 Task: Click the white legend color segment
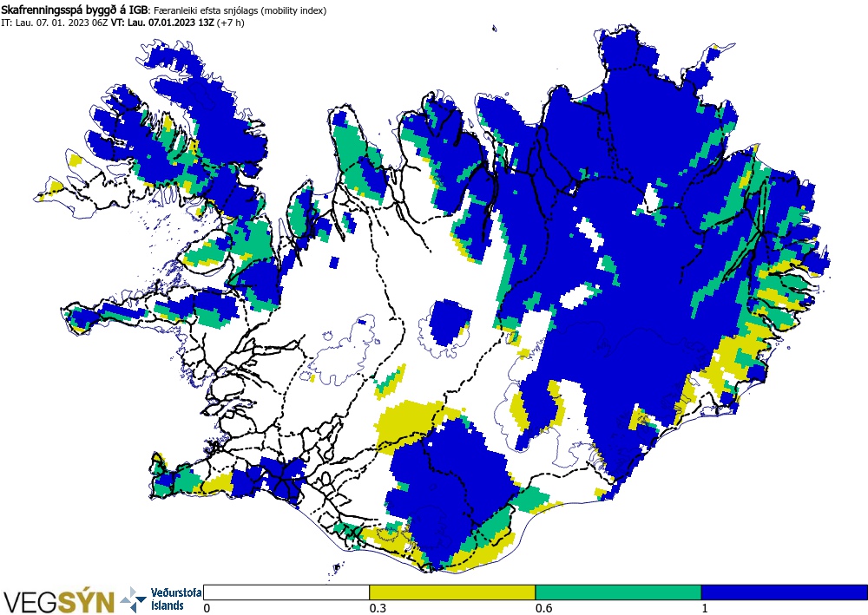286,592
